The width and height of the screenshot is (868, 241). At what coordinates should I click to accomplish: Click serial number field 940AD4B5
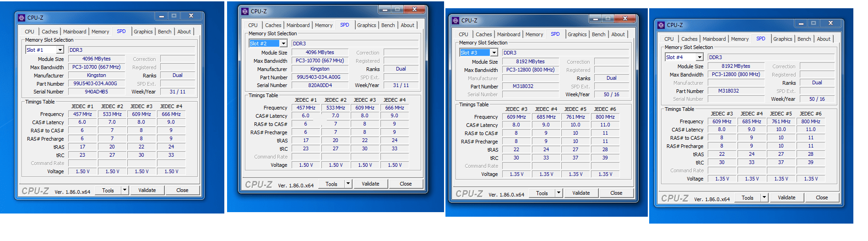(x=96, y=92)
